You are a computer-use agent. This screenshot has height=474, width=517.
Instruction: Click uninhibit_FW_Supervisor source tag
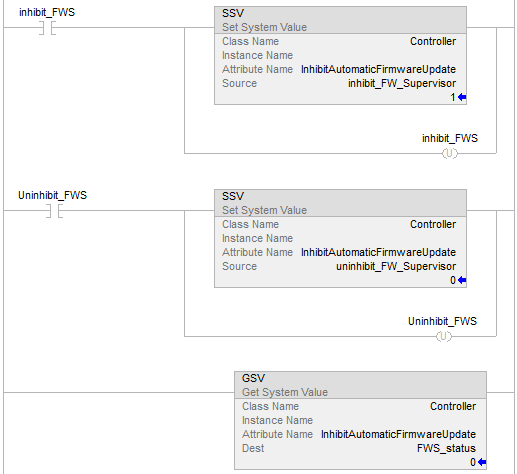[x=396, y=266]
